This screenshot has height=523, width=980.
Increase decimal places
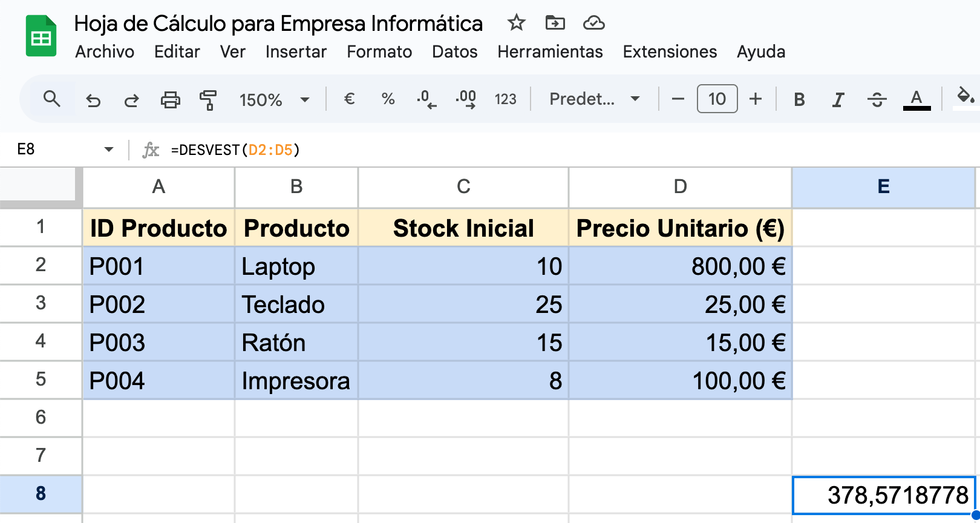pos(466,99)
